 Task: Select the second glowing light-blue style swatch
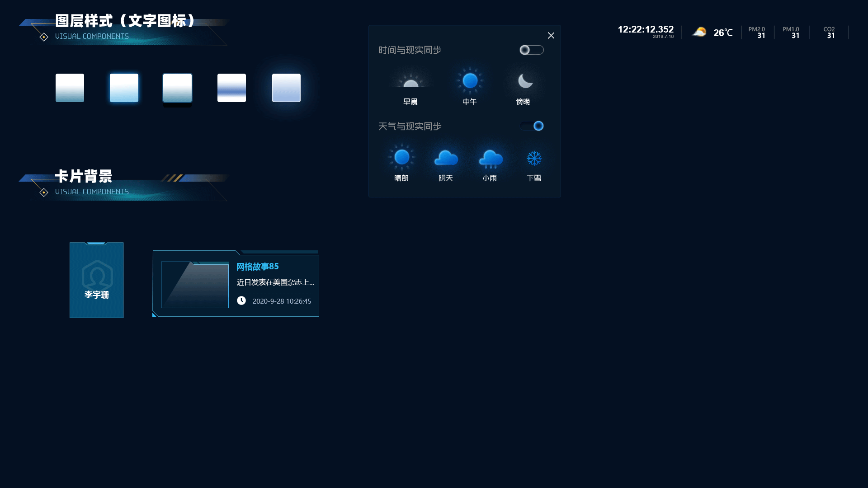coord(124,88)
